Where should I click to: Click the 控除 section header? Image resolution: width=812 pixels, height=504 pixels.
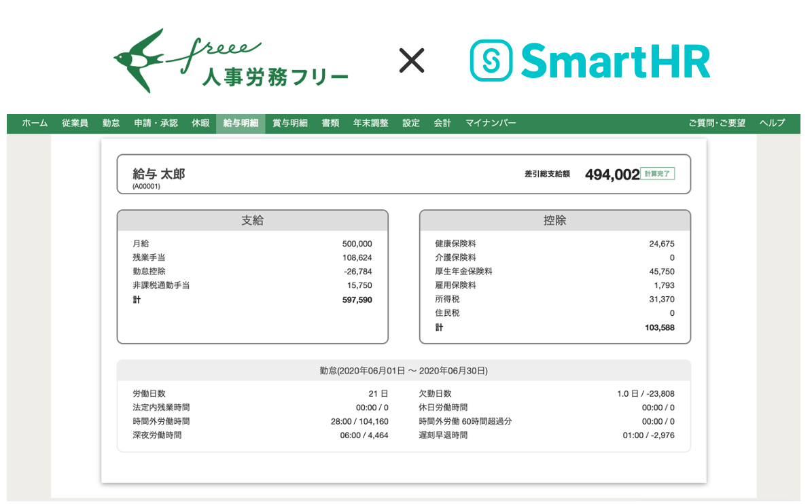coord(554,221)
